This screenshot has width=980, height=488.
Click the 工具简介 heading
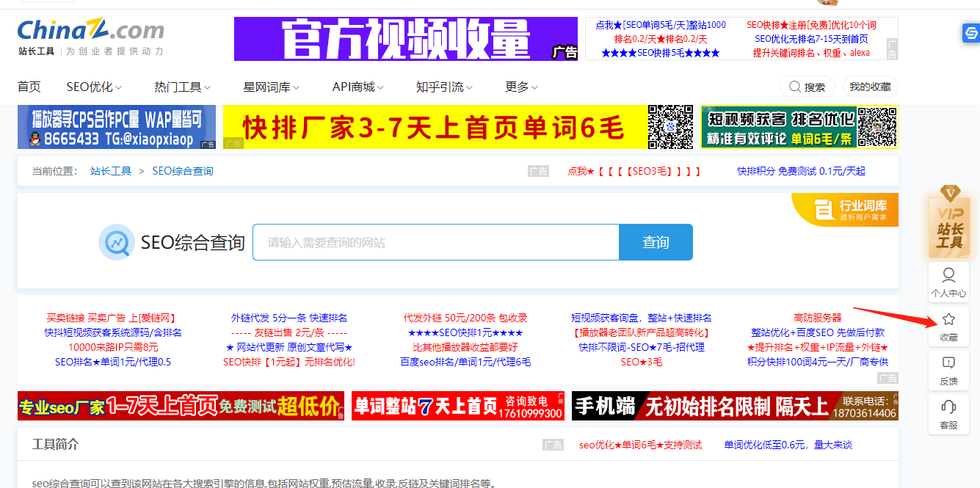pyautogui.click(x=56, y=445)
